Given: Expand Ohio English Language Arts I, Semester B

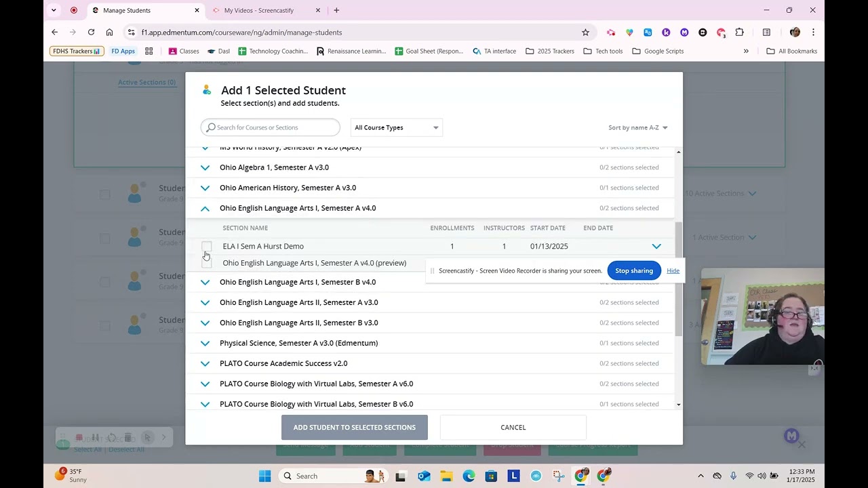Looking at the screenshot, I should click(205, 282).
